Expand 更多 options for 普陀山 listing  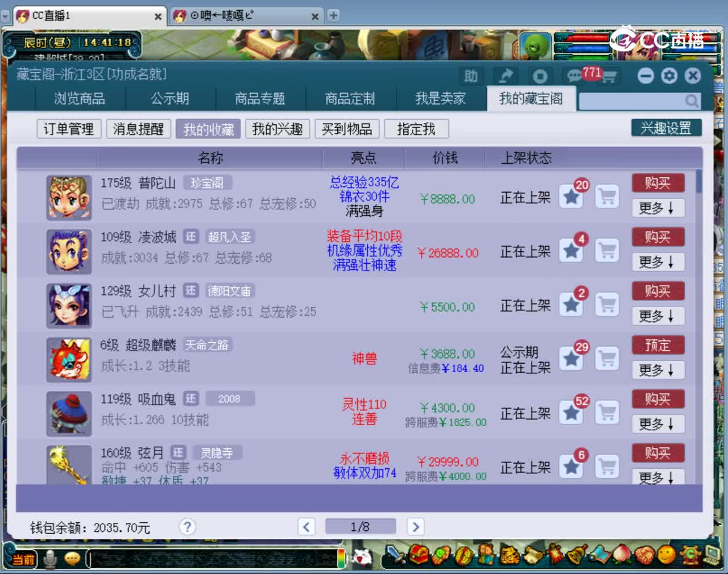[658, 209]
